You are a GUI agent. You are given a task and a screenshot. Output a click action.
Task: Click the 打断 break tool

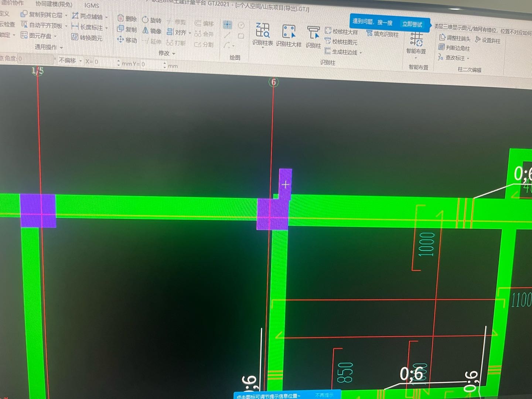[x=176, y=43]
